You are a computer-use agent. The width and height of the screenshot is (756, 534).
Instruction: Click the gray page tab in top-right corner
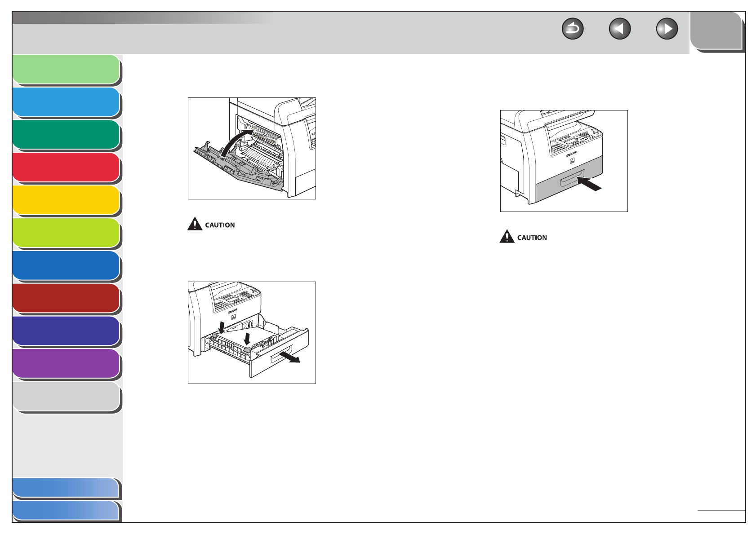coord(717,31)
